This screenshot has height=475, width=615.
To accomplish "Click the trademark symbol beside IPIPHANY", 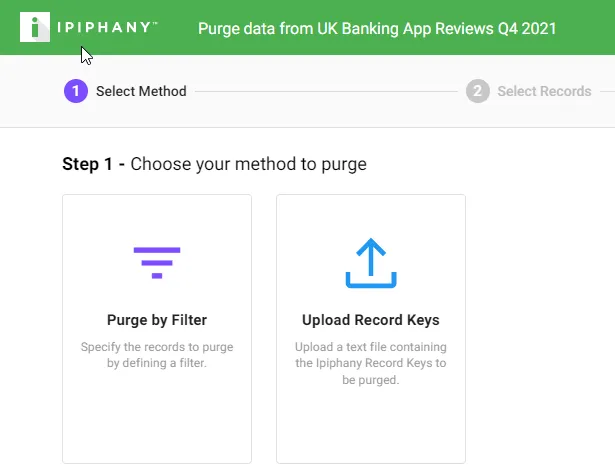I will [155, 24].
